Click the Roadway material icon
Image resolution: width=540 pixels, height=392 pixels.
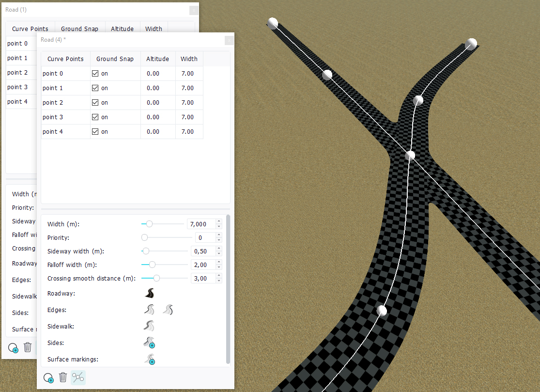[x=150, y=293]
